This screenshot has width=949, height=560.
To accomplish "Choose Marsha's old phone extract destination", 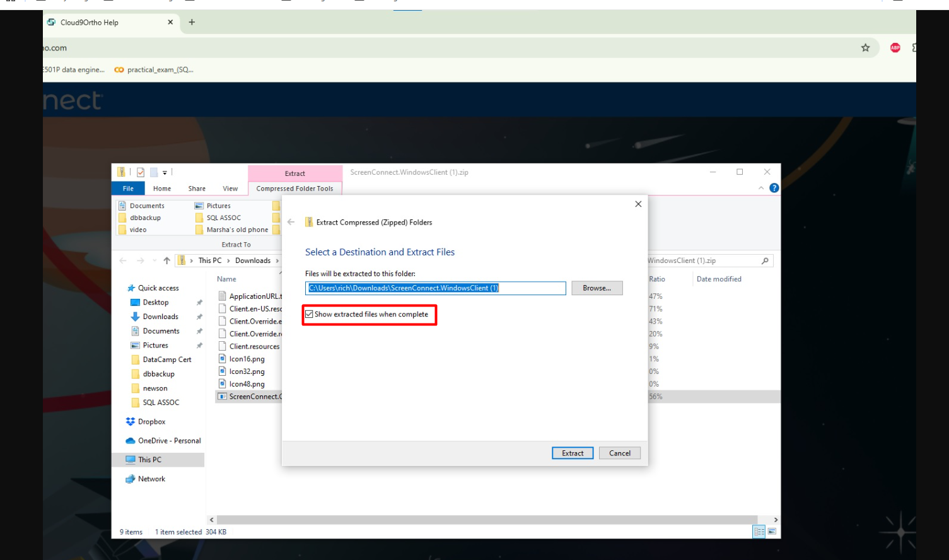I will click(x=237, y=230).
